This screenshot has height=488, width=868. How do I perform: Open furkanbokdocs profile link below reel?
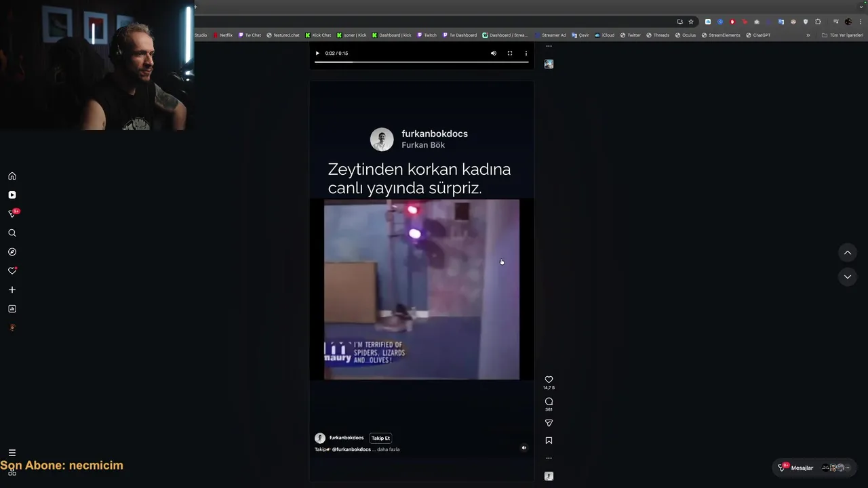click(x=347, y=438)
